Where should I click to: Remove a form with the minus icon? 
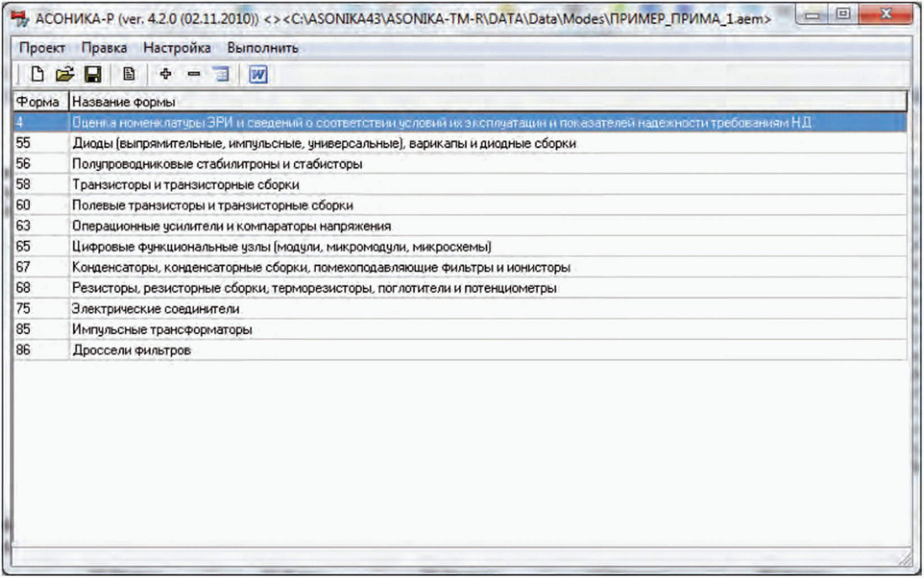(194, 74)
